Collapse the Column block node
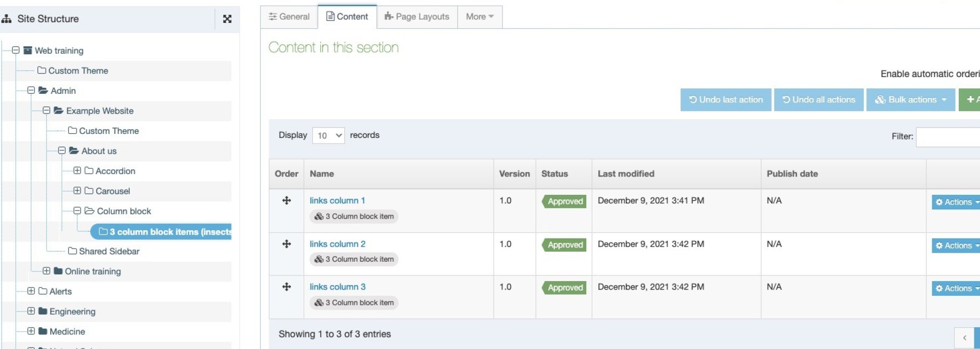This screenshot has width=980, height=349. 77,211
